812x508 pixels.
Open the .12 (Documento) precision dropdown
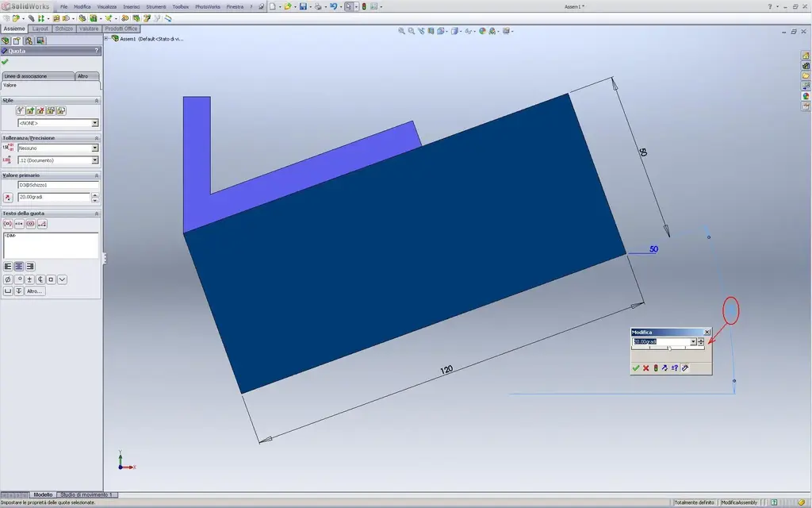pos(95,160)
